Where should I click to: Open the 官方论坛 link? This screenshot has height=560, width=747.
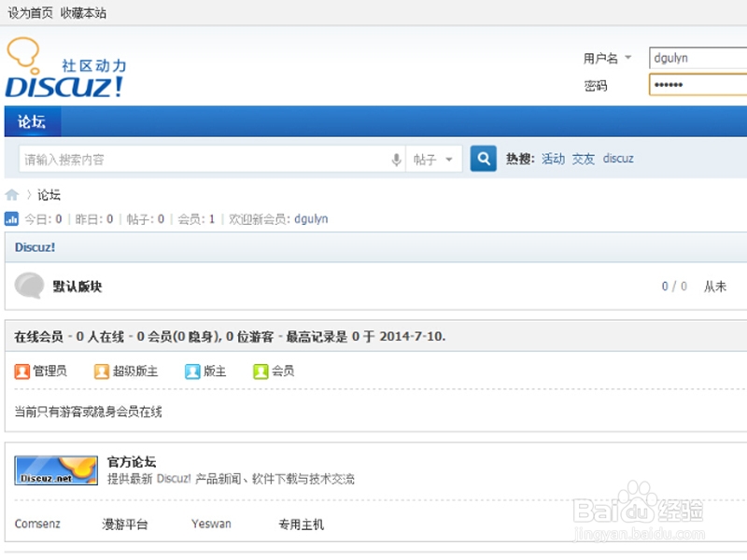132,461
